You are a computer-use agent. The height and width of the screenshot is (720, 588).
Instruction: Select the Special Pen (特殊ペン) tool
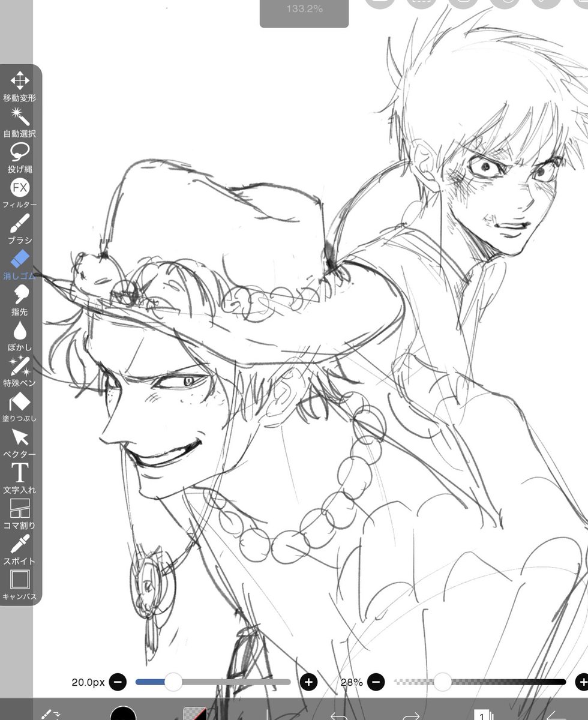click(x=20, y=372)
